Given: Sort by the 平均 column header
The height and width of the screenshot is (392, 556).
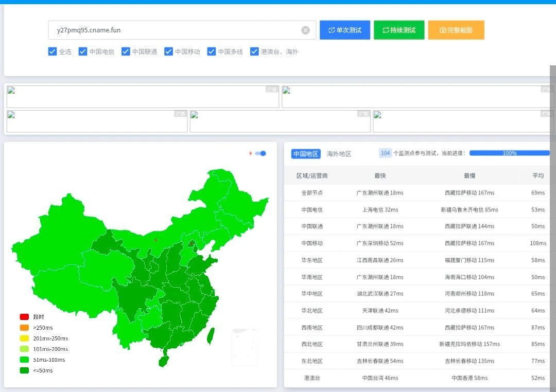Looking at the screenshot, I should click(x=538, y=176).
